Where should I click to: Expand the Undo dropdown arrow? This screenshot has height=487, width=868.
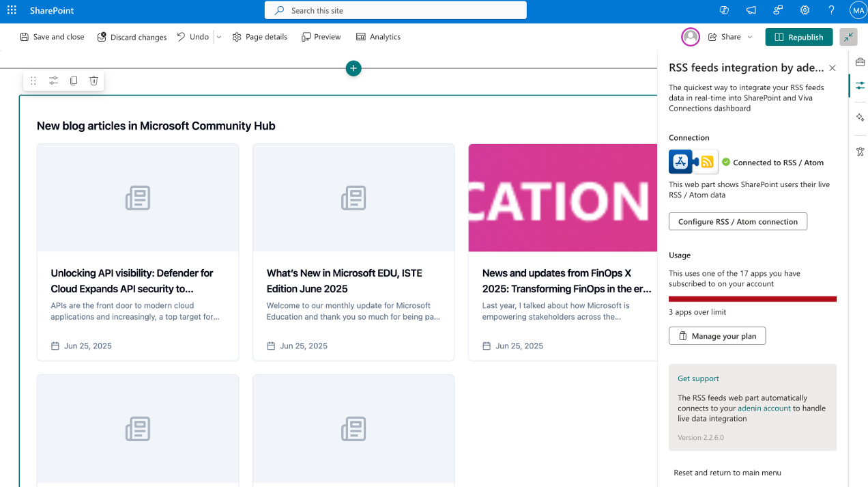click(x=219, y=37)
